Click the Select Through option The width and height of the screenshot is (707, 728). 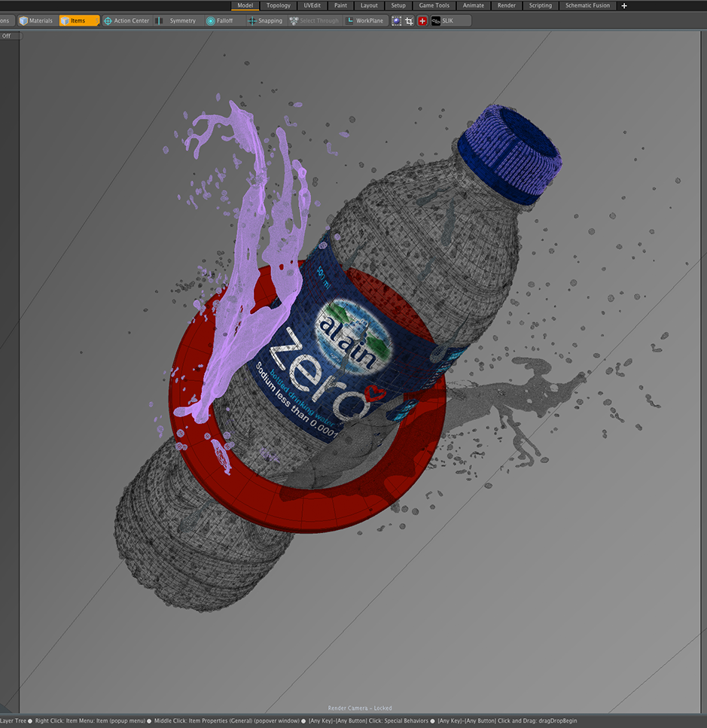pos(314,20)
